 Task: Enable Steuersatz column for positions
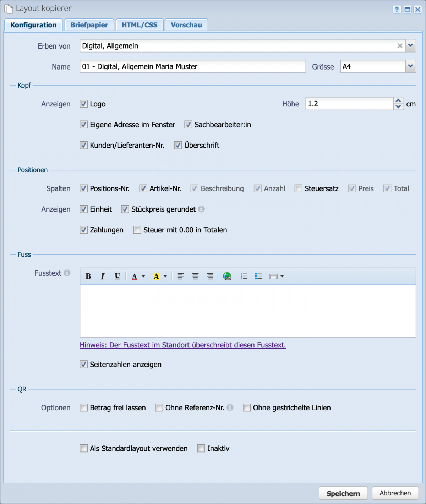298,188
